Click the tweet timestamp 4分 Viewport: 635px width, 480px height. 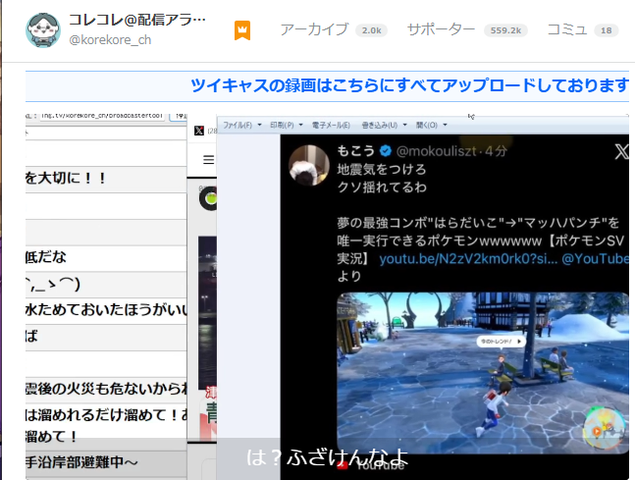click(496, 151)
